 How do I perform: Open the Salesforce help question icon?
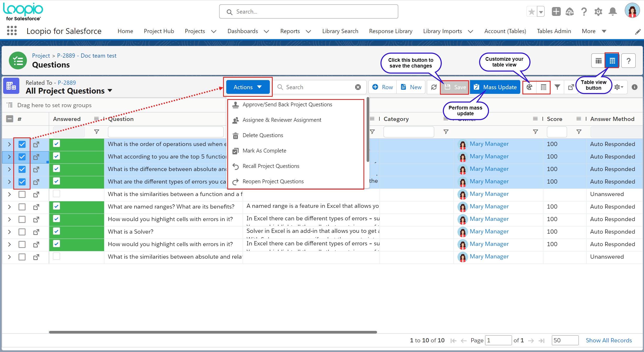click(584, 12)
